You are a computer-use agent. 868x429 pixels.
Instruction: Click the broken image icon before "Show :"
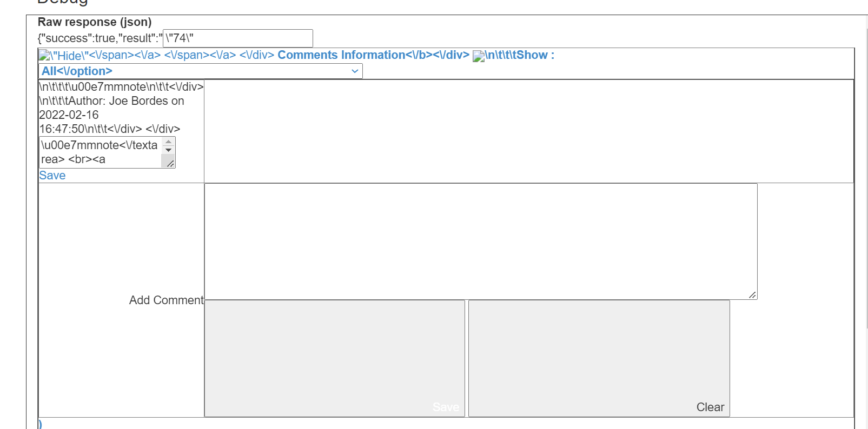coord(478,56)
